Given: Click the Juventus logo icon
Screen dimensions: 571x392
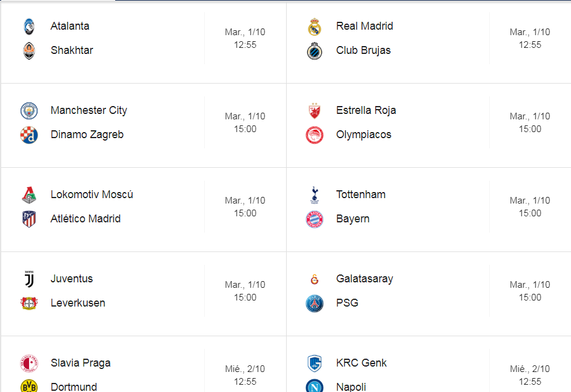Looking at the screenshot, I should click(29, 279).
